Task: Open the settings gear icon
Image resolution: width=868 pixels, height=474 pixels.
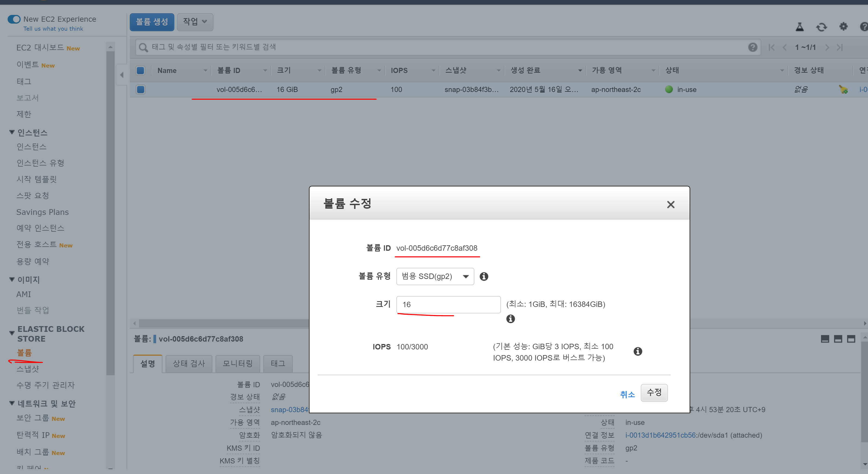Action: (x=843, y=27)
